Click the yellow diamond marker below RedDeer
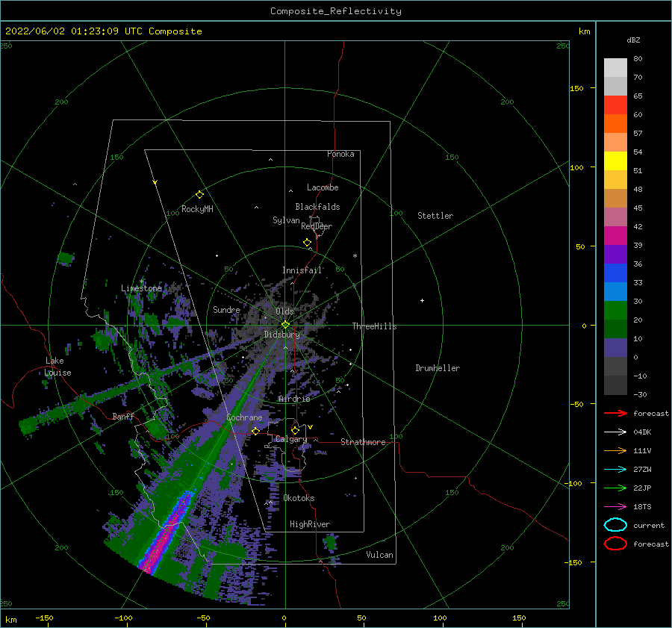The height and width of the screenshot is (628, 672). (x=307, y=242)
